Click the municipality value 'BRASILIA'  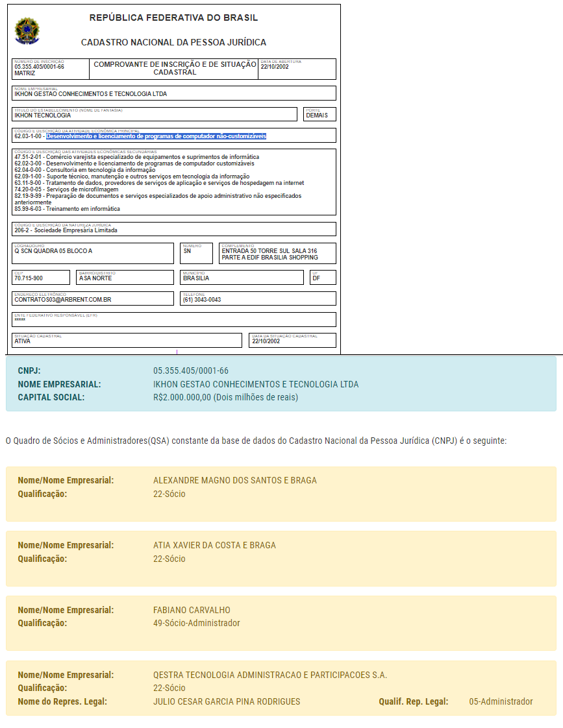[196, 278]
